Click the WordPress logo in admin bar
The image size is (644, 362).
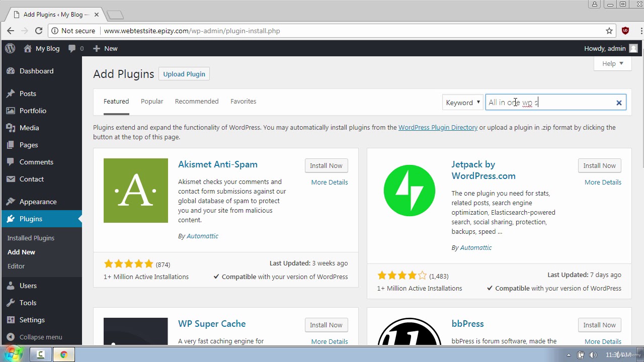pos(10,48)
